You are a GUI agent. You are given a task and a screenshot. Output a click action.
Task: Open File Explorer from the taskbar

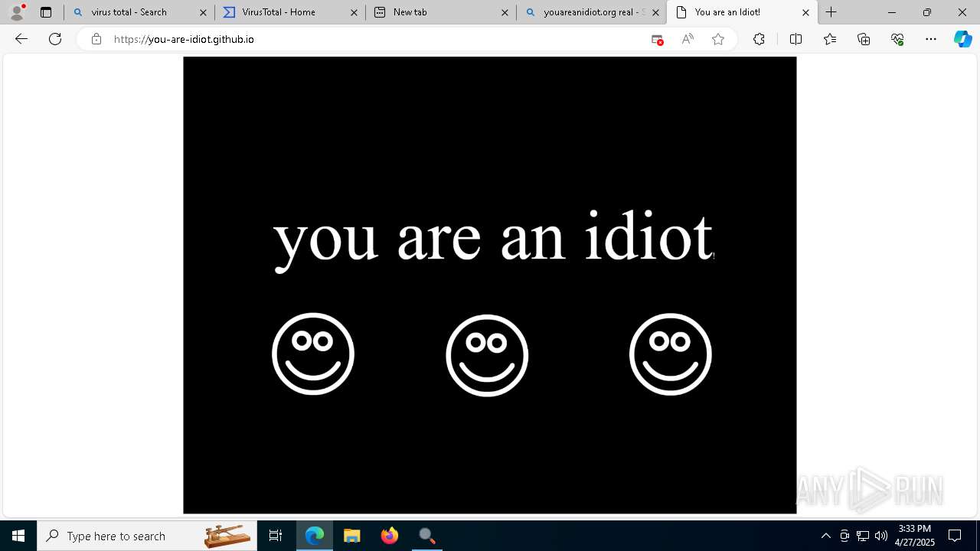tap(352, 536)
